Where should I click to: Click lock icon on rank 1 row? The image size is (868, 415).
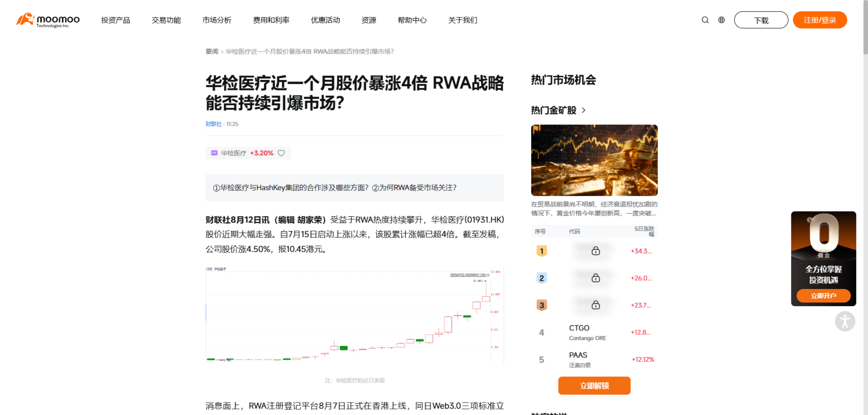tap(596, 251)
